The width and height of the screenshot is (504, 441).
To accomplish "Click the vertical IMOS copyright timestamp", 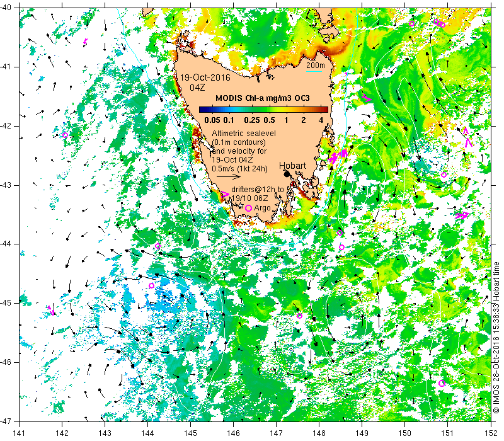I will click(496, 338).
